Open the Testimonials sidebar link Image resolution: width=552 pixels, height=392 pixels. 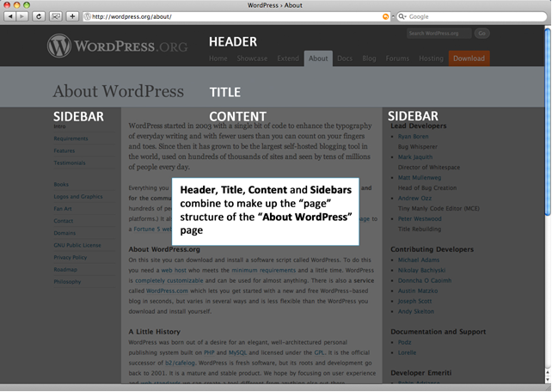click(x=70, y=163)
